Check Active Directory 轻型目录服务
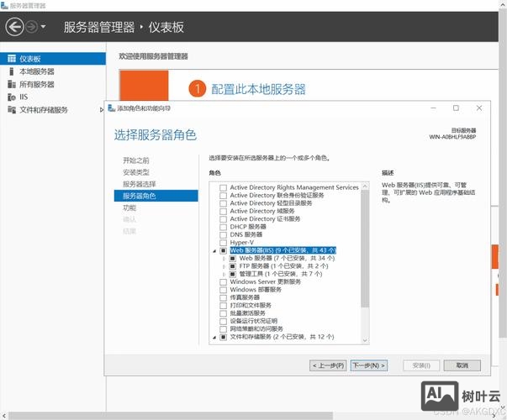Viewport: 507px width, 420px height. pyautogui.click(x=223, y=203)
